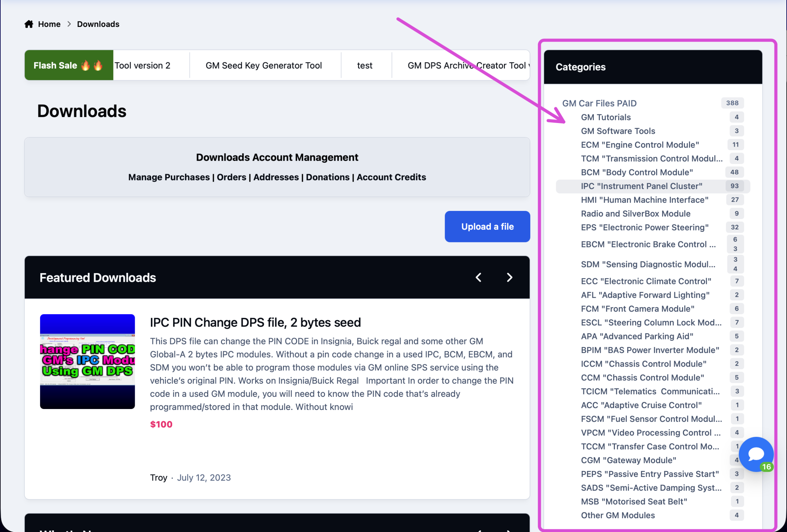Open the IPC PIN Change thumbnail image
This screenshot has width=787, height=532.
pyautogui.click(x=87, y=361)
